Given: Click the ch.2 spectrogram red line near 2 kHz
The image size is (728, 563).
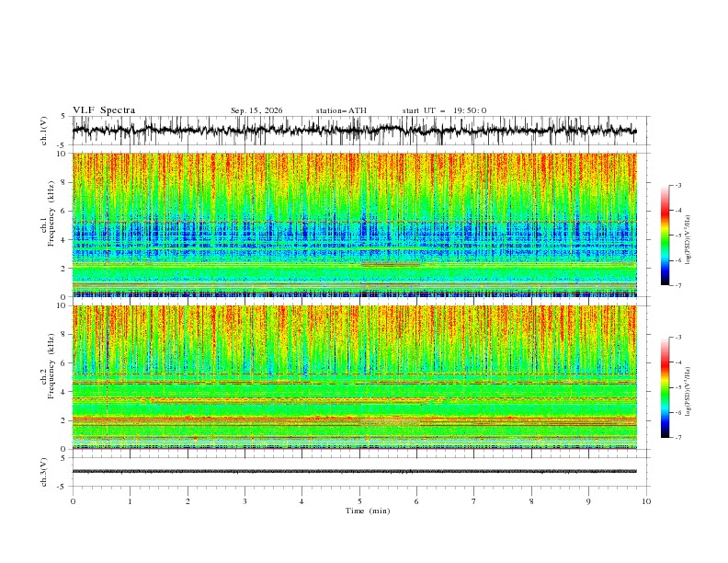Looking at the screenshot, I should click(x=354, y=419).
